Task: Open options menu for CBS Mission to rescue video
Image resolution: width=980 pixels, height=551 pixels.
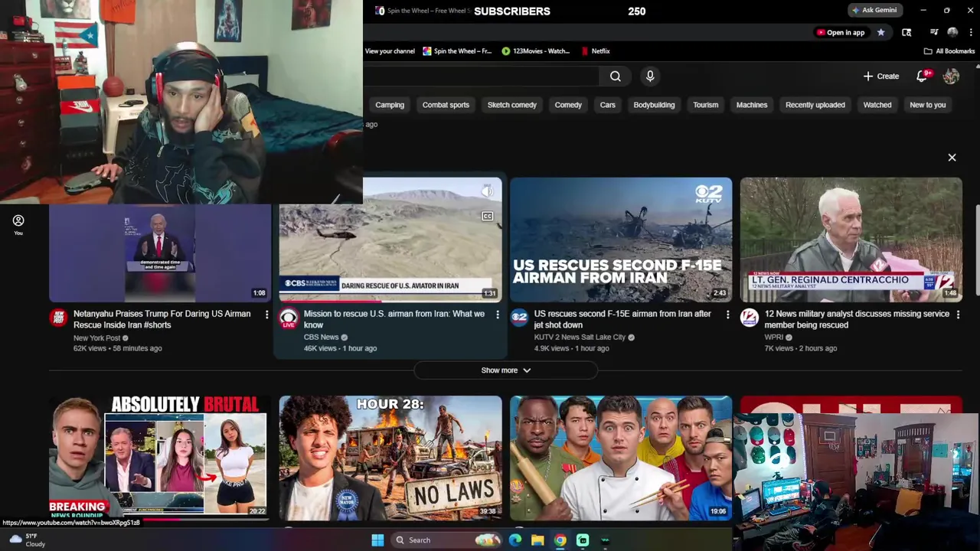Action: point(497,315)
